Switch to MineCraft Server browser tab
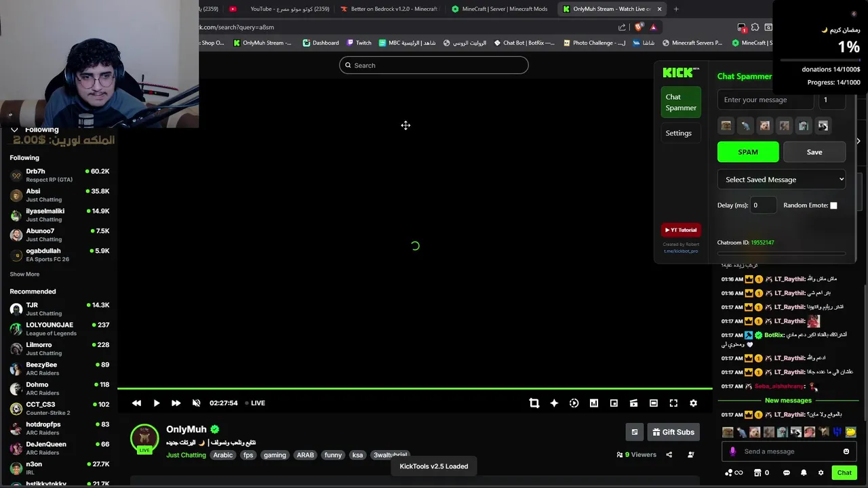The height and width of the screenshot is (488, 868). tap(502, 9)
